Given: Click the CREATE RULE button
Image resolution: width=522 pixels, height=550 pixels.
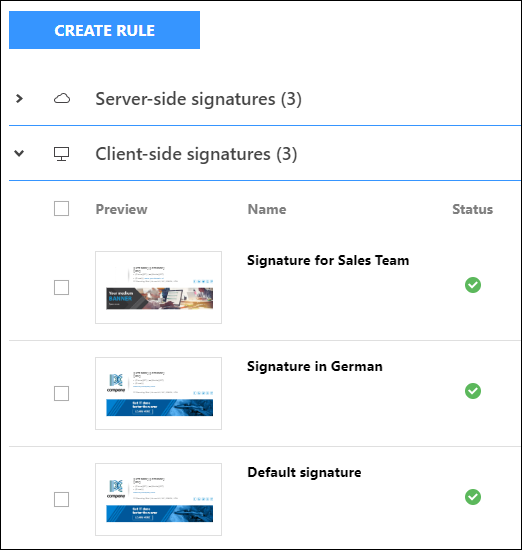Looking at the screenshot, I should pyautogui.click(x=105, y=30).
